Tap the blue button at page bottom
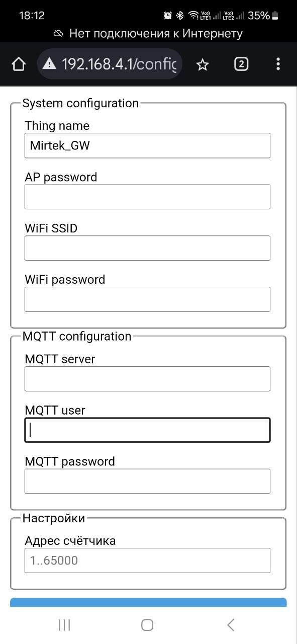The height and width of the screenshot is (644, 297). [148, 602]
